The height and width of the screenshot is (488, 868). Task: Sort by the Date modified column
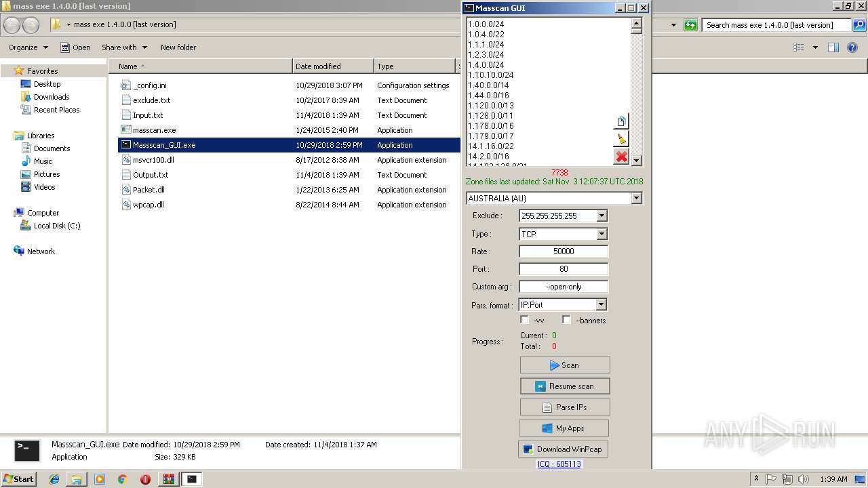coord(333,66)
